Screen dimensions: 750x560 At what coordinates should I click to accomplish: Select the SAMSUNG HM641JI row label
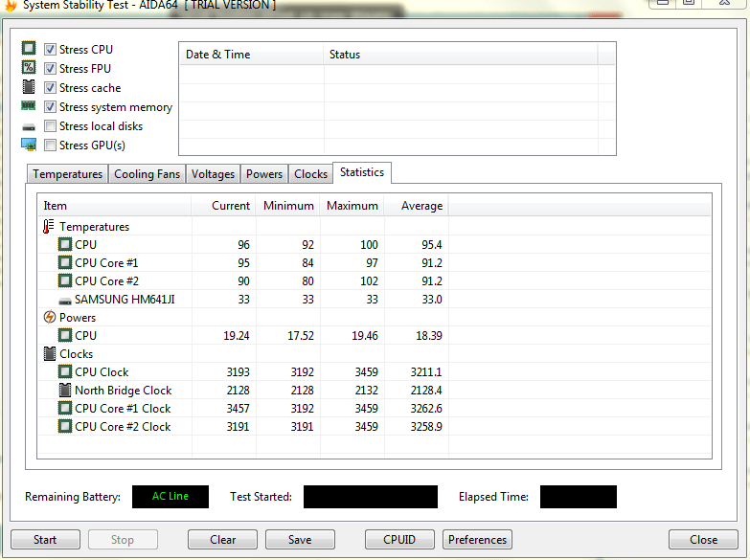[x=125, y=300]
